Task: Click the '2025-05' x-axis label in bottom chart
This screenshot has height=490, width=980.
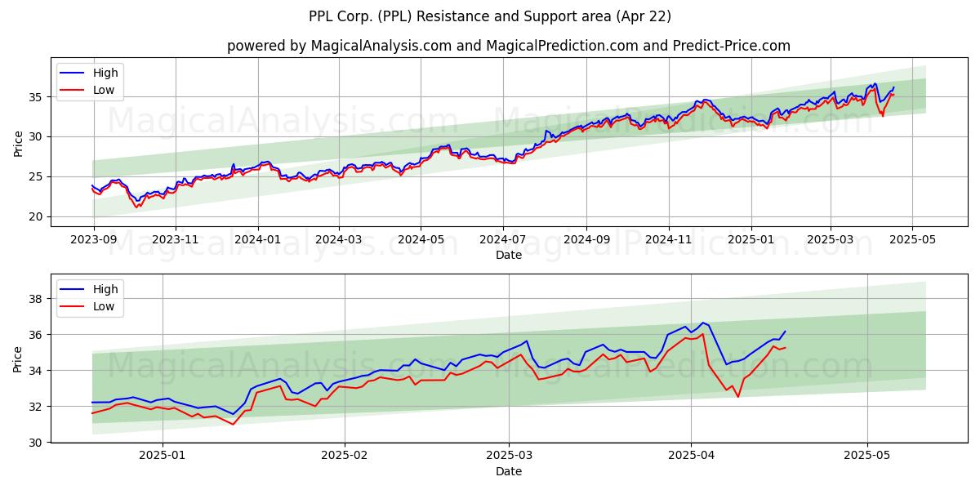Action: [867, 456]
